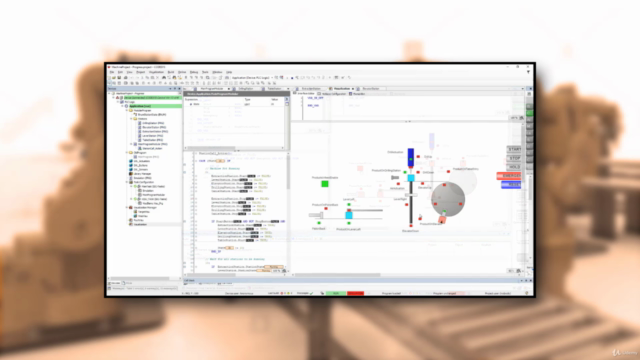
Task: Click the STOP button in visualization
Action: click(x=514, y=158)
